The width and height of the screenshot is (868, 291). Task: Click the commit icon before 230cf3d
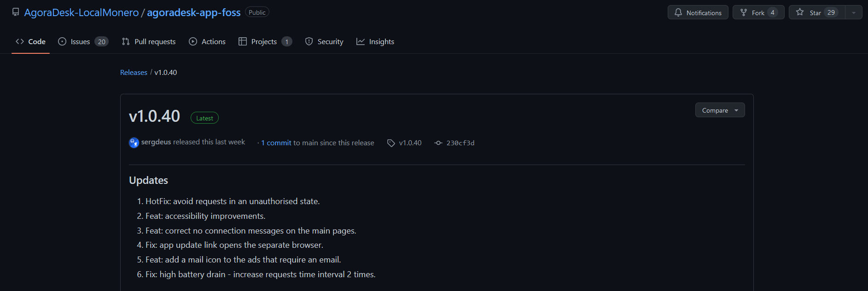coord(438,143)
